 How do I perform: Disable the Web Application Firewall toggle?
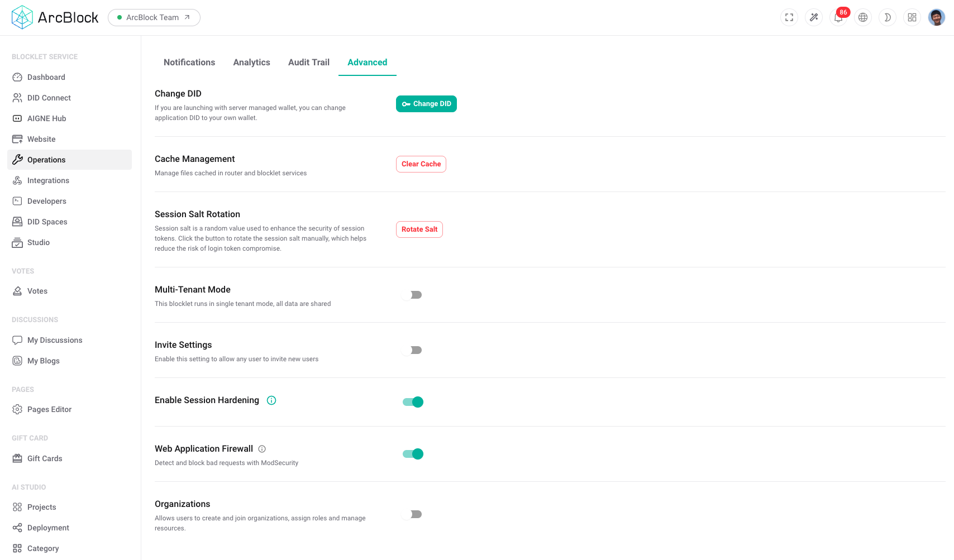tap(413, 454)
